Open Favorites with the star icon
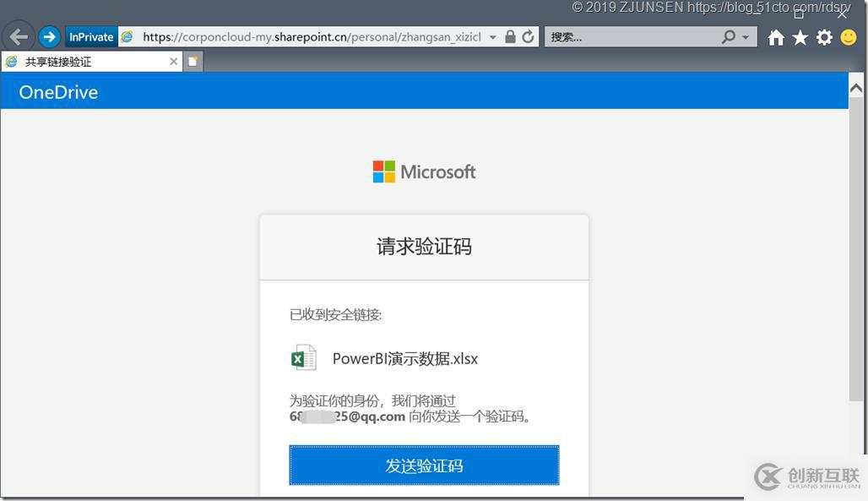This screenshot has width=868, height=501. (800, 37)
